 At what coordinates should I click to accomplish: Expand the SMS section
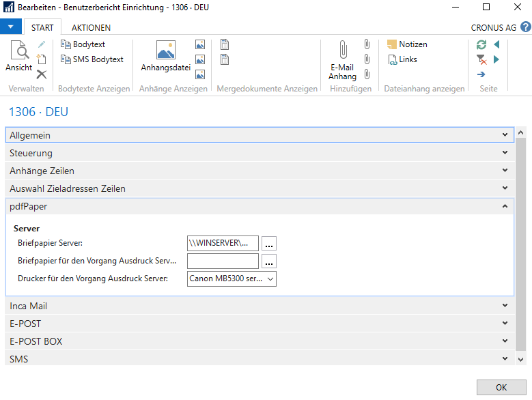coord(260,358)
